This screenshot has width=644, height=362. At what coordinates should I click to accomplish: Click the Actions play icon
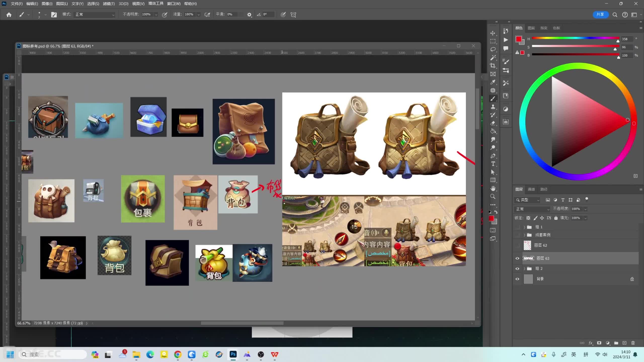point(506,40)
